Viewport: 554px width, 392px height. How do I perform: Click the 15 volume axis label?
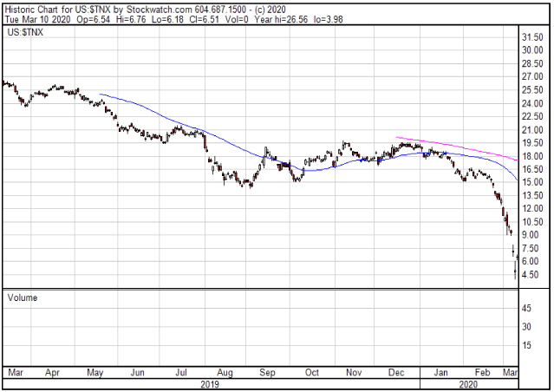526,344
